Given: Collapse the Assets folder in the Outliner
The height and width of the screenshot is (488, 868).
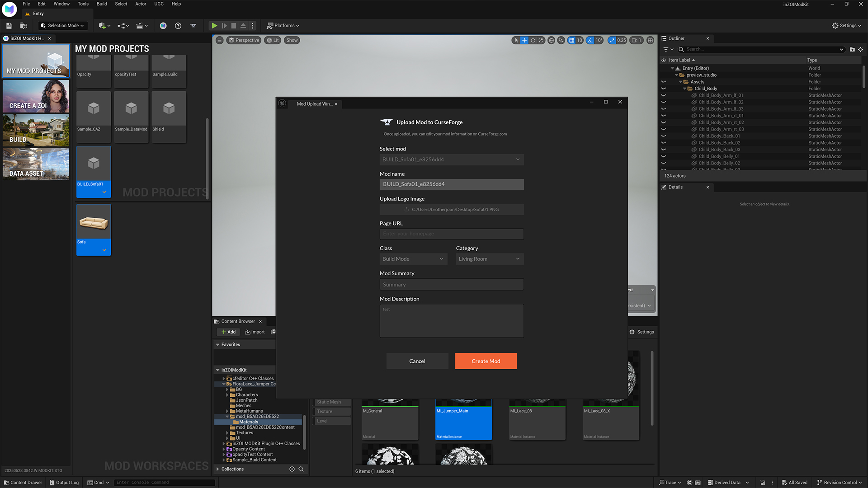Looking at the screenshot, I should pos(681,81).
